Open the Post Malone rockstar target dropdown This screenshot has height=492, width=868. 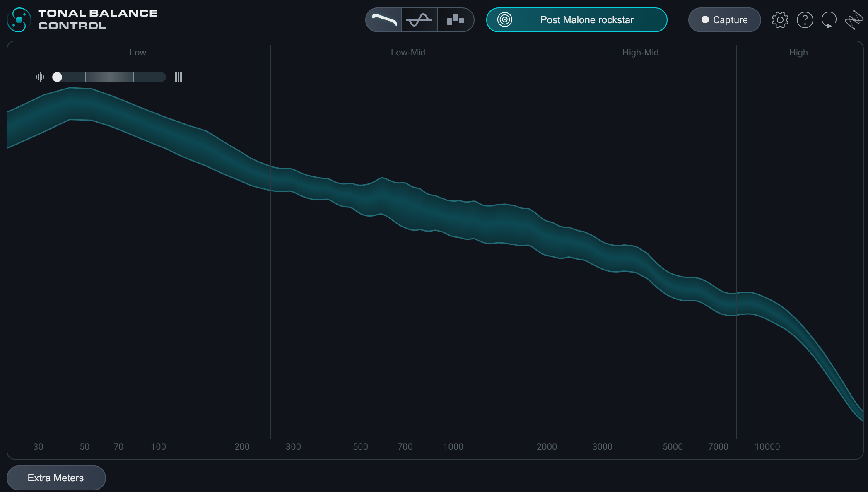click(x=586, y=20)
